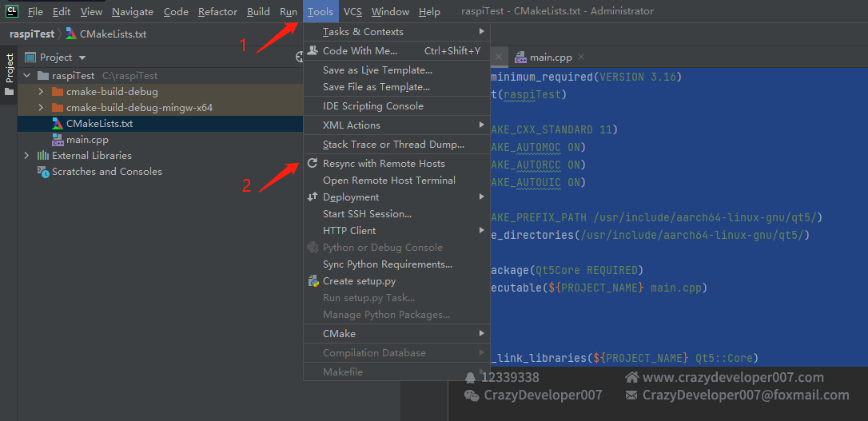The height and width of the screenshot is (421, 868).
Task: Click the C++ icon on main.cpp tab
Action: click(x=520, y=57)
